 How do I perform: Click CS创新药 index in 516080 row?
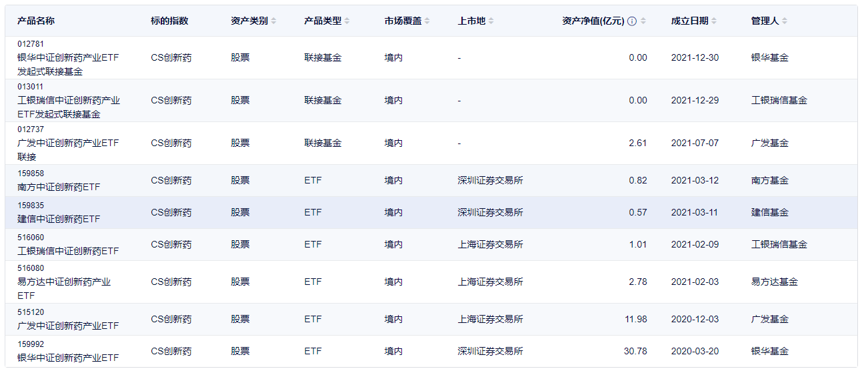click(171, 282)
